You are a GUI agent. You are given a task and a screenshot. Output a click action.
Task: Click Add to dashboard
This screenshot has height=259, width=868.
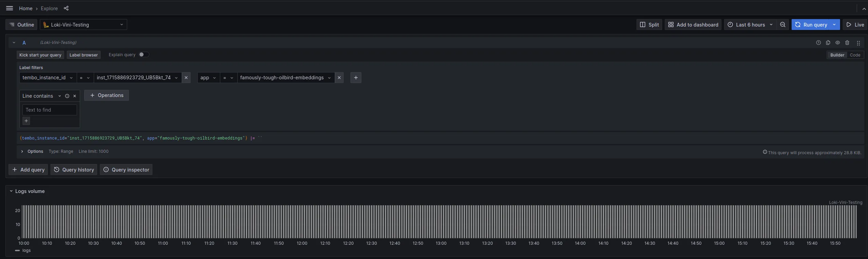[693, 25]
